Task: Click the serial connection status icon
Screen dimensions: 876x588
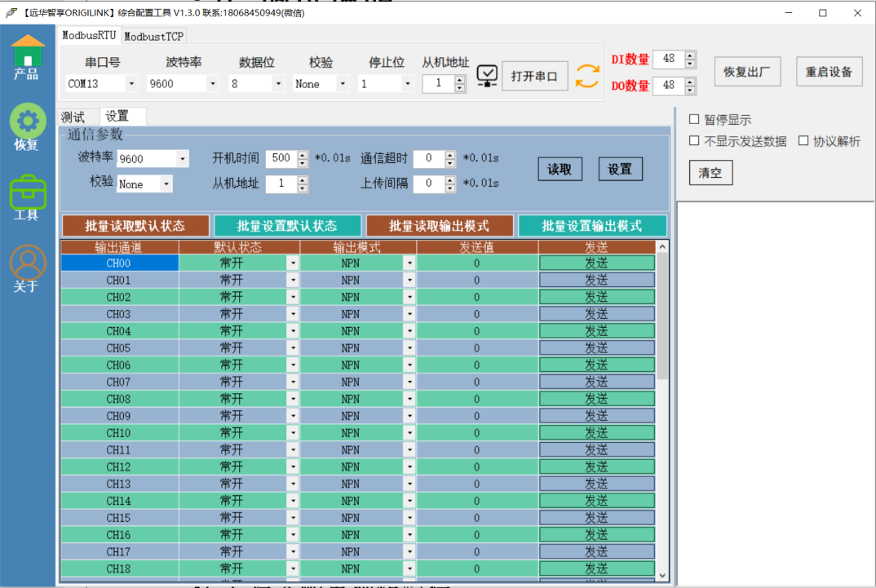Action: coord(487,77)
